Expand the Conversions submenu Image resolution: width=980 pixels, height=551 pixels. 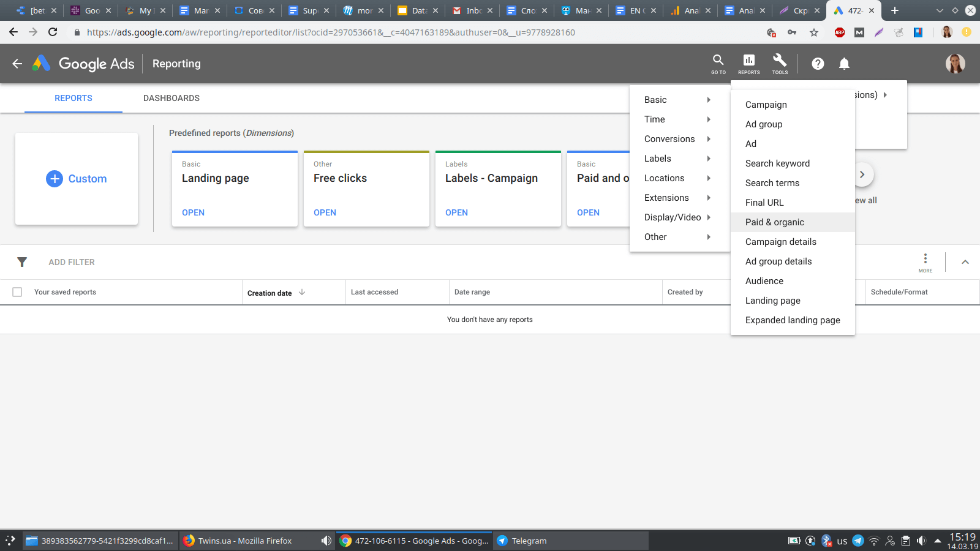pyautogui.click(x=679, y=139)
